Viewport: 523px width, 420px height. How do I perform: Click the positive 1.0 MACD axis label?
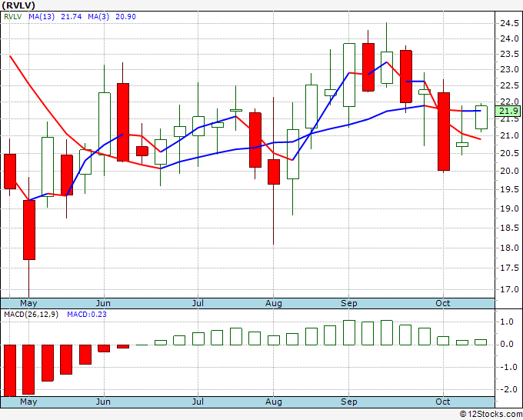coord(507,322)
